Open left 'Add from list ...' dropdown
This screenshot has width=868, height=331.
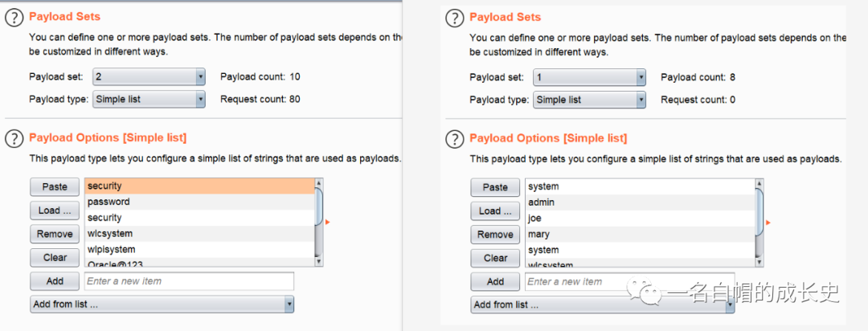tap(162, 304)
